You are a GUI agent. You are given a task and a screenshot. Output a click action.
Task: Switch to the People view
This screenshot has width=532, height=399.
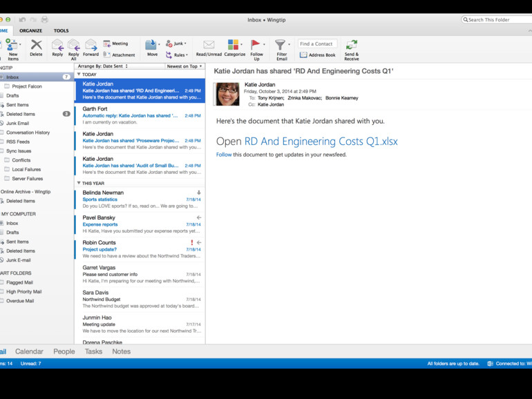[x=64, y=351]
